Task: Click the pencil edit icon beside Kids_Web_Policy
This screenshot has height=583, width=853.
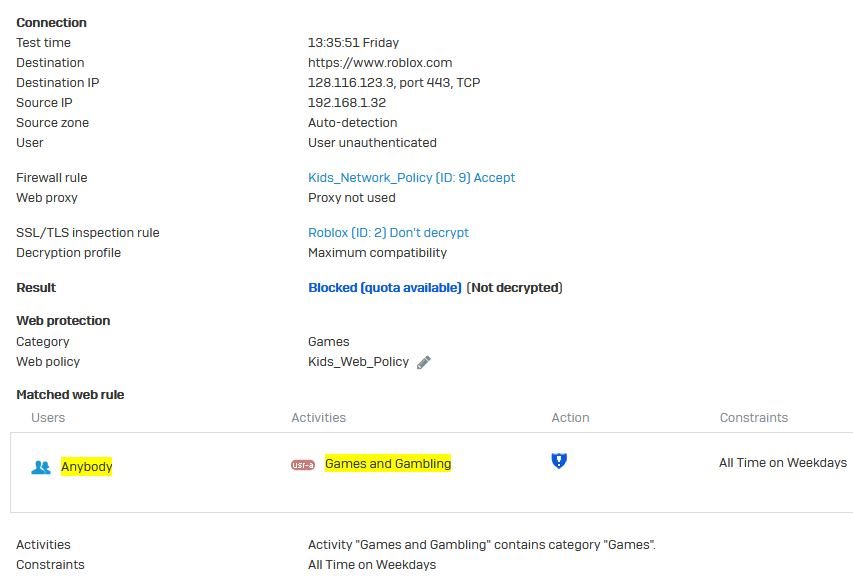Action: (x=424, y=362)
